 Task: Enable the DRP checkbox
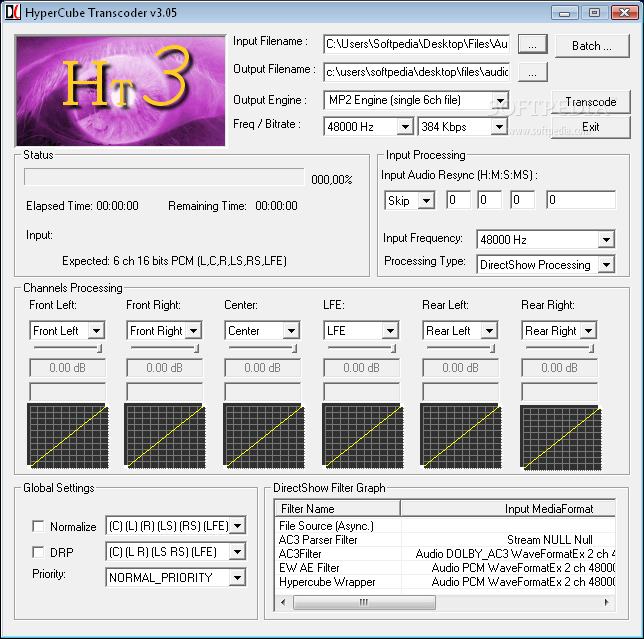(x=38, y=552)
